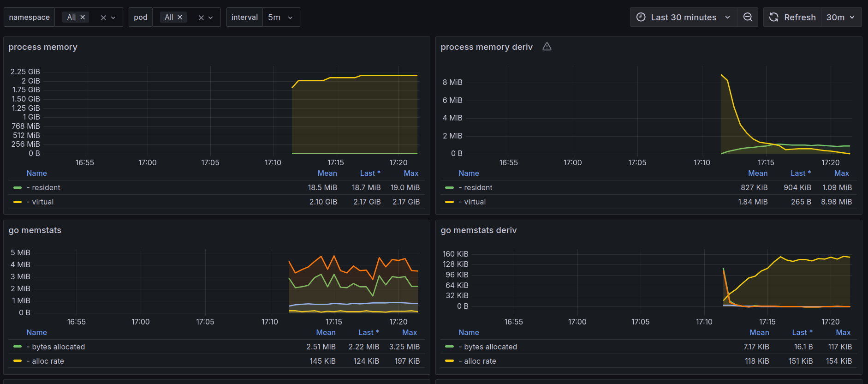Sort go memstats deriv legend by Name
The width and height of the screenshot is (868, 384).
click(469, 332)
